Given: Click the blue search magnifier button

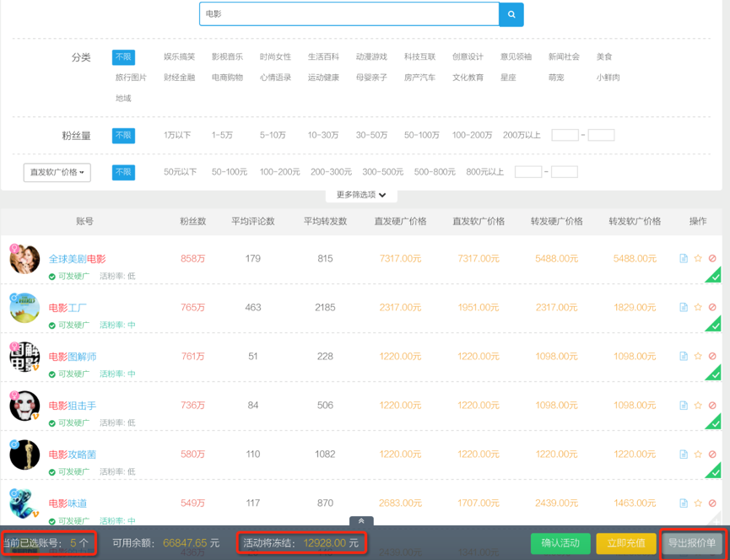Looking at the screenshot, I should point(511,14).
